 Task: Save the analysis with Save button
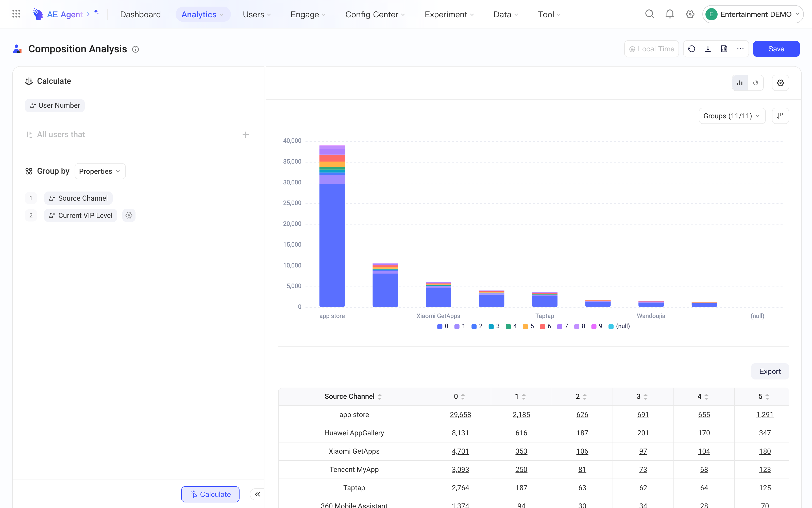(x=776, y=49)
